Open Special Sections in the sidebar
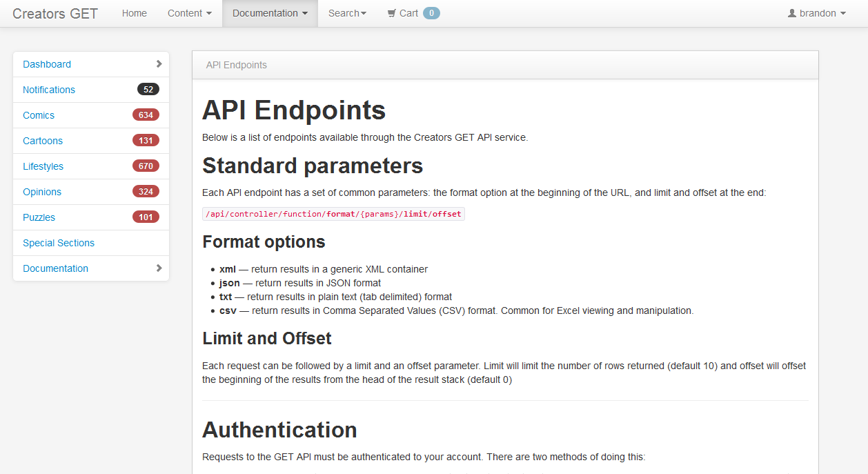This screenshot has height=474, width=868. [91, 243]
